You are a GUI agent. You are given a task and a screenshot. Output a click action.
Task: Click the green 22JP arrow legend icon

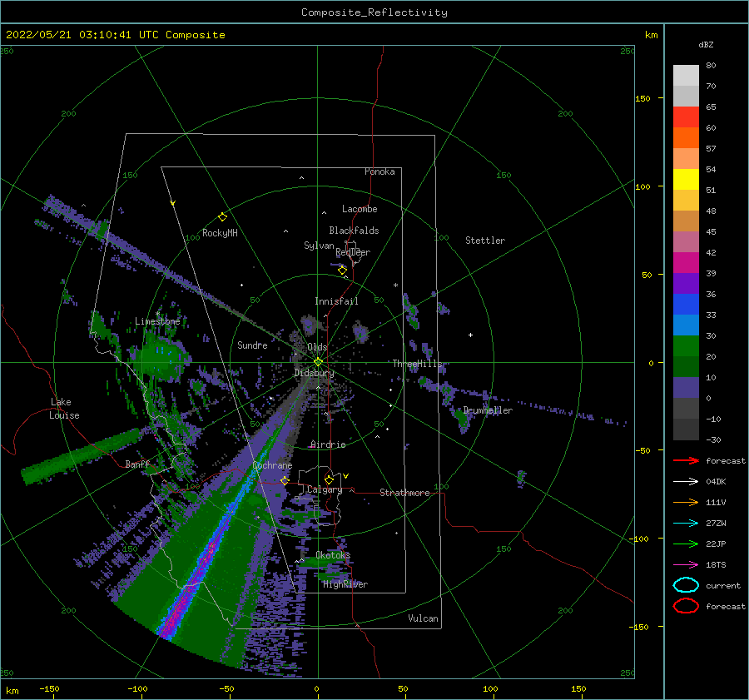pyautogui.click(x=686, y=544)
